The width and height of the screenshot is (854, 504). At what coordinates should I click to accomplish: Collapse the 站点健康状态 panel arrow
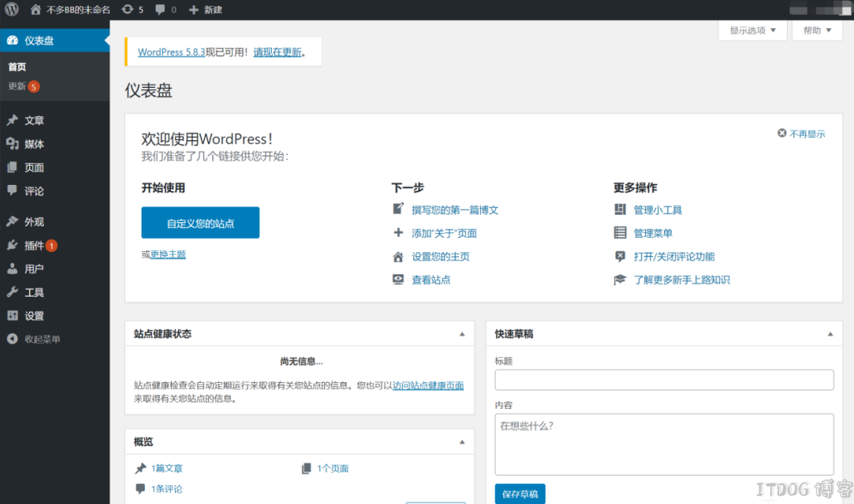click(x=462, y=334)
